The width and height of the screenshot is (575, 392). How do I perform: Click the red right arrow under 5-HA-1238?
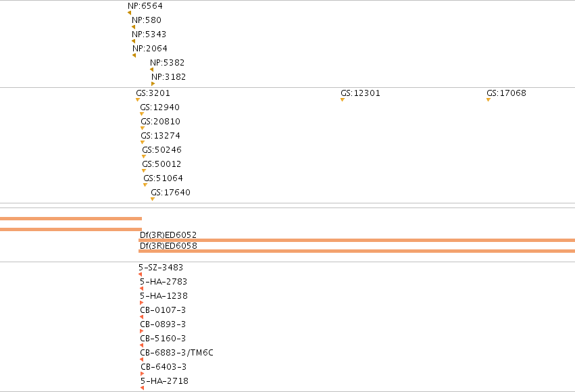tap(141, 303)
